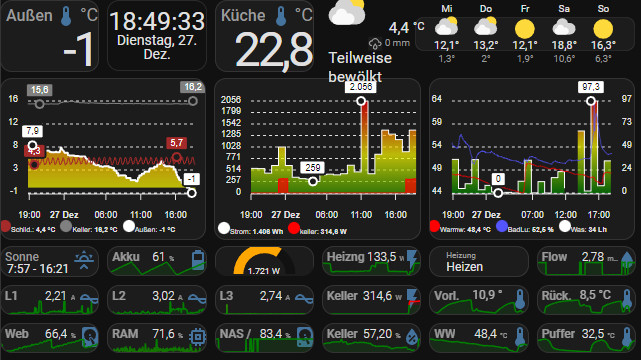Click the sunrise icon on the Sonne card
The width and height of the screenshot is (641, 360).
[84, 260]
